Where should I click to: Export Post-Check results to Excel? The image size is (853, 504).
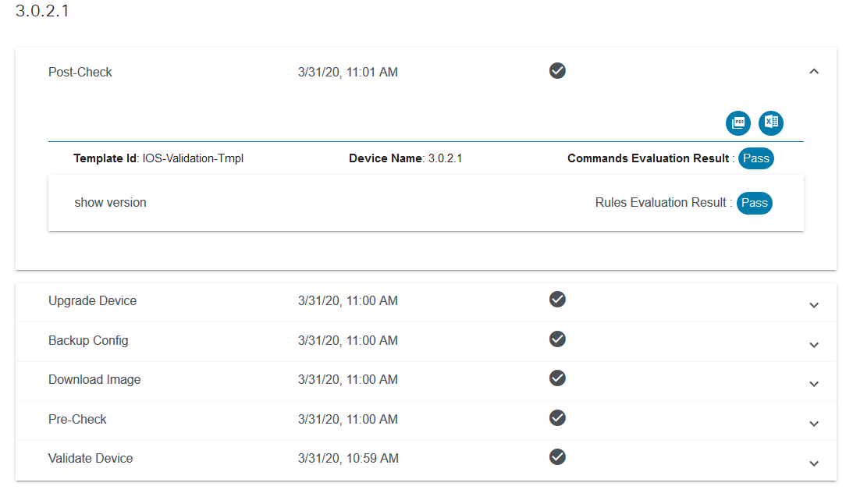click(x=771, y=122)
